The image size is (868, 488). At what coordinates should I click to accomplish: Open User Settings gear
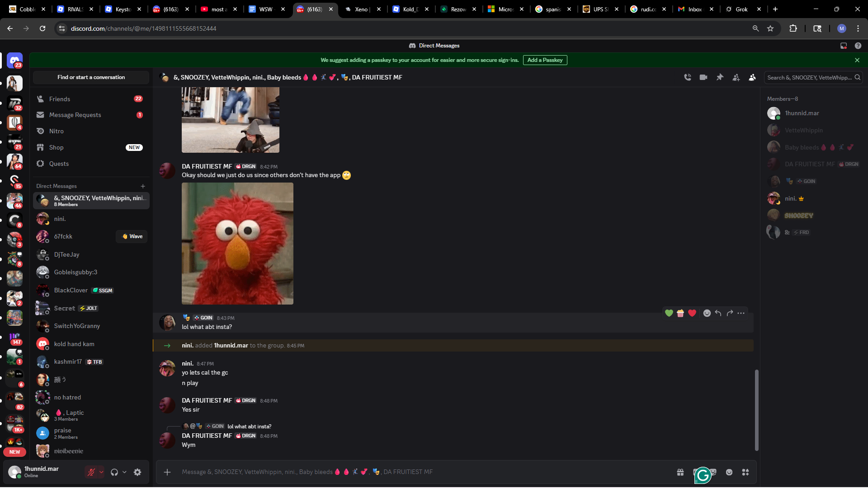coord(137,472)
